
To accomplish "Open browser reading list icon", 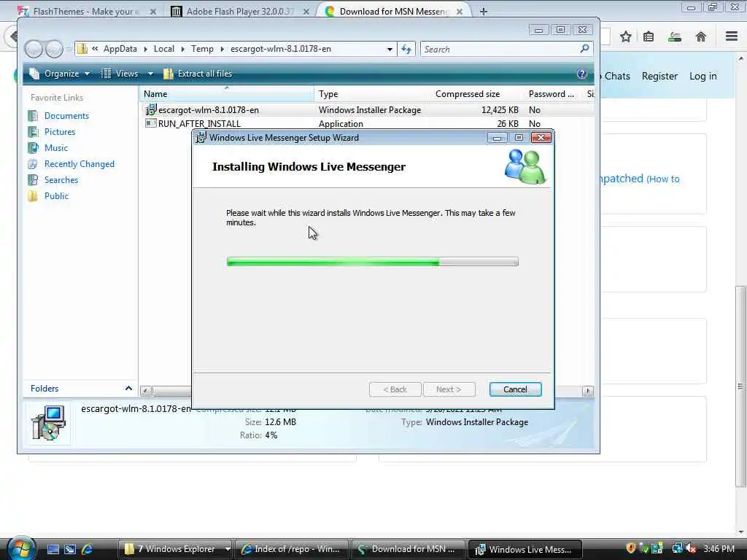I will point(649,36).
